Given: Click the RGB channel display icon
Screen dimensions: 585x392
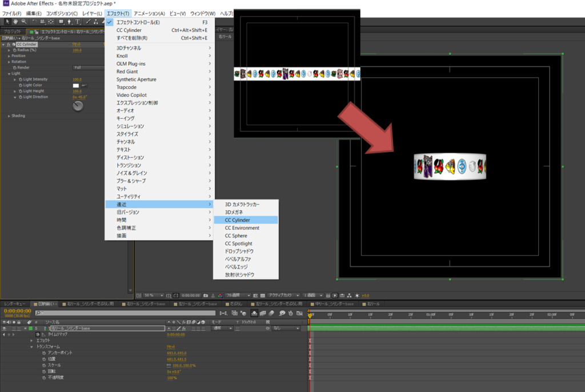Looking at the screenshot, I should coord(220,295).
